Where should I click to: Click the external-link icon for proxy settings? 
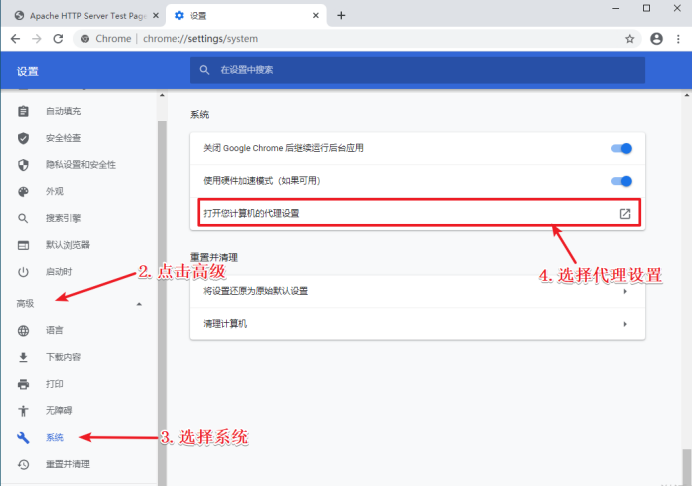[624, 214]
